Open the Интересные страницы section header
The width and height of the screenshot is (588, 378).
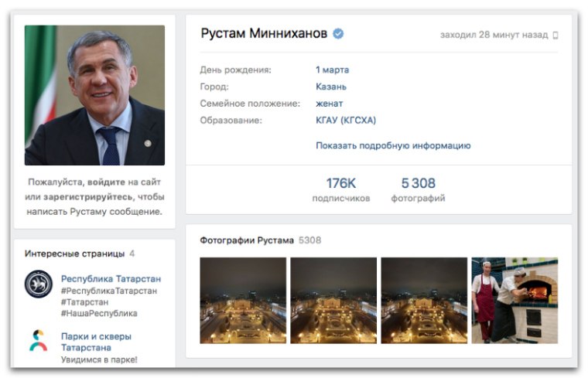pos(74,254)
